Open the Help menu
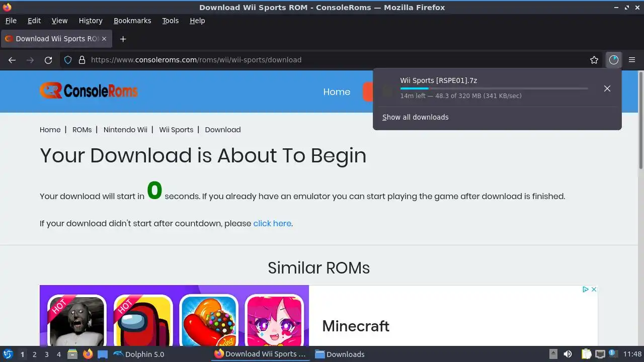Screen dimensions: 644x362 197,21
